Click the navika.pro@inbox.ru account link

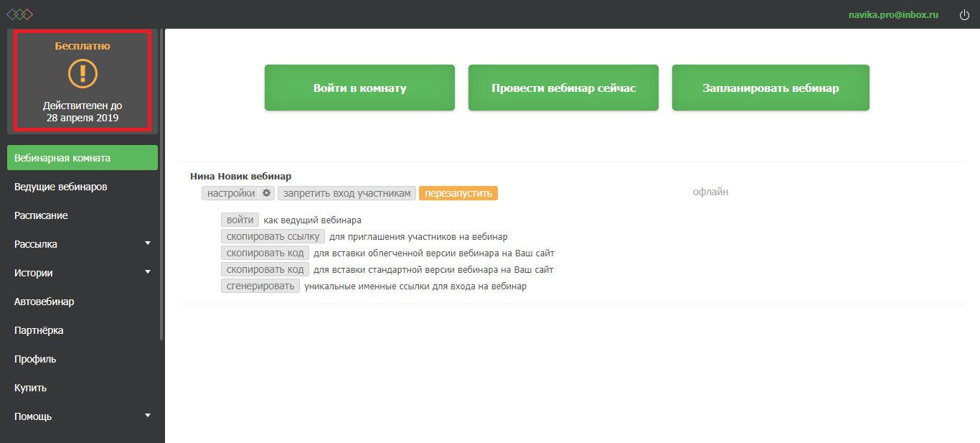[x=893, y=14]
